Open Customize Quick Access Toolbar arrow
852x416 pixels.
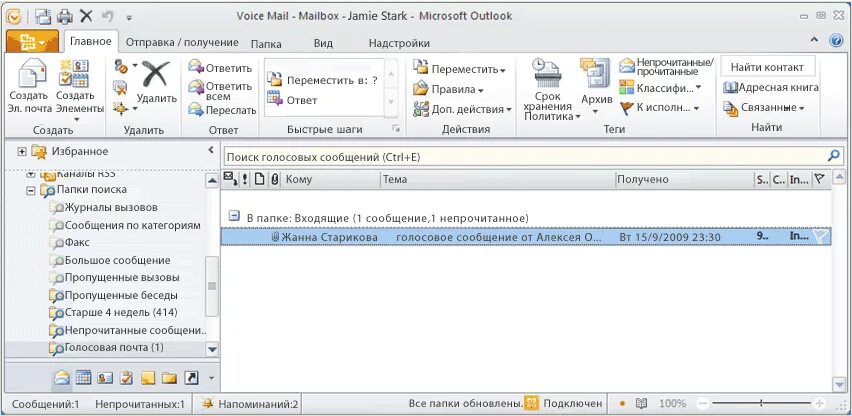129,18
